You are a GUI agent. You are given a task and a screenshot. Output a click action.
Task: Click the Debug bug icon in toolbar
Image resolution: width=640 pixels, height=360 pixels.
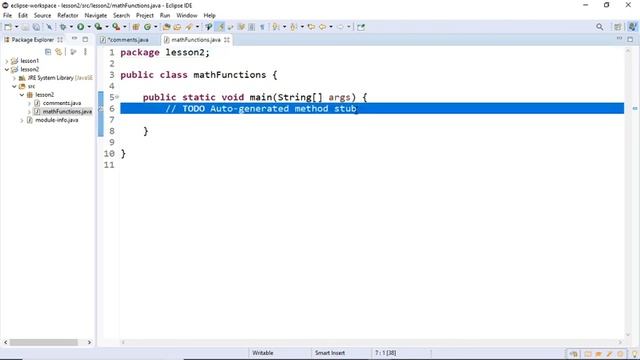point(63,27)
